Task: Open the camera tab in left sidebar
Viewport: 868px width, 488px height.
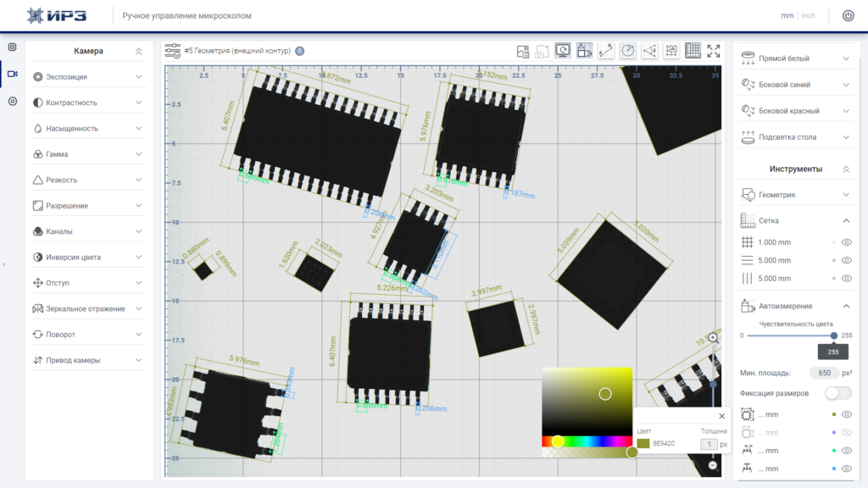Action: click(x=12, y=74)
